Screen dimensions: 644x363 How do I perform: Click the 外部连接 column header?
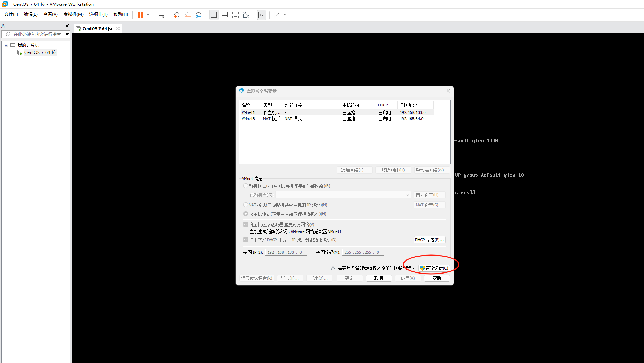point(311,105)
